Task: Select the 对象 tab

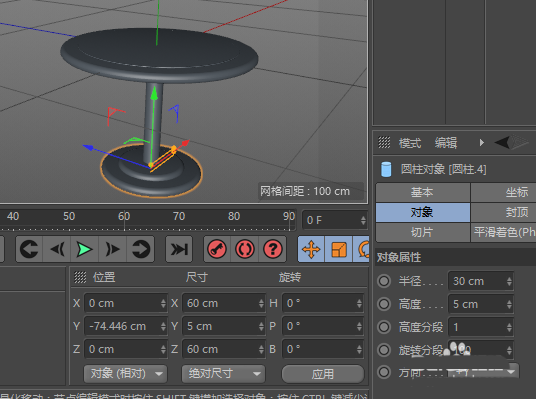Action: click(x=423, y=212)
